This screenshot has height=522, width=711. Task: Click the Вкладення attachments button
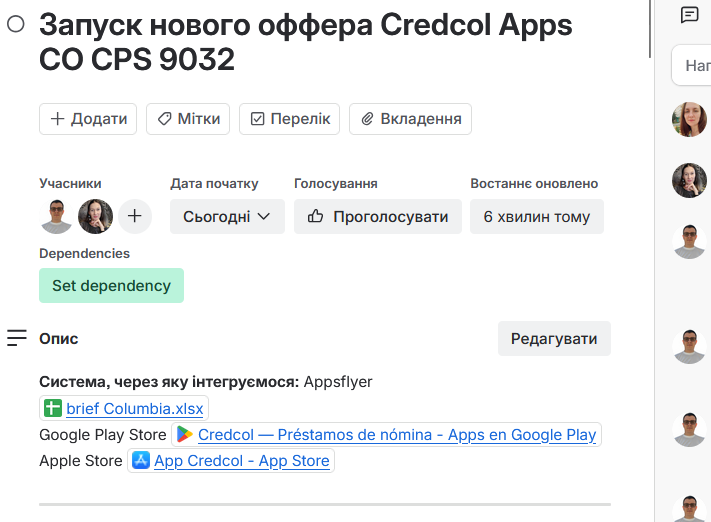pyautogui.click(x=411, y=119)
